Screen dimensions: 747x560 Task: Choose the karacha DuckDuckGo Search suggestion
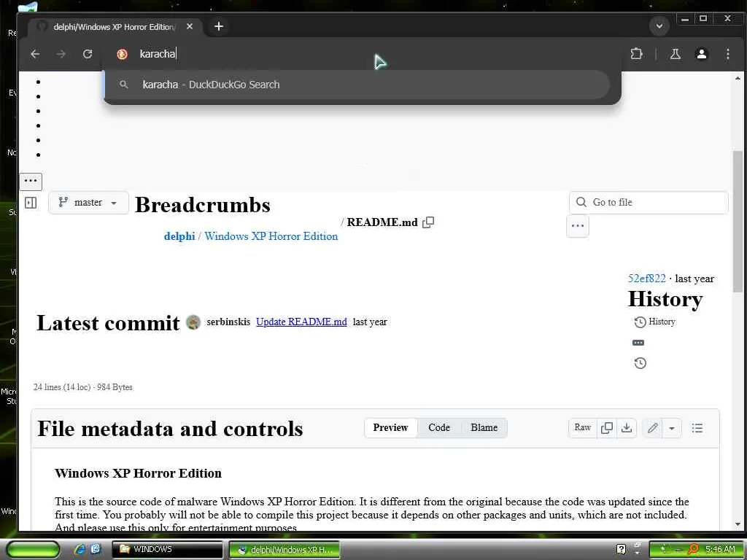coord(357,85)
